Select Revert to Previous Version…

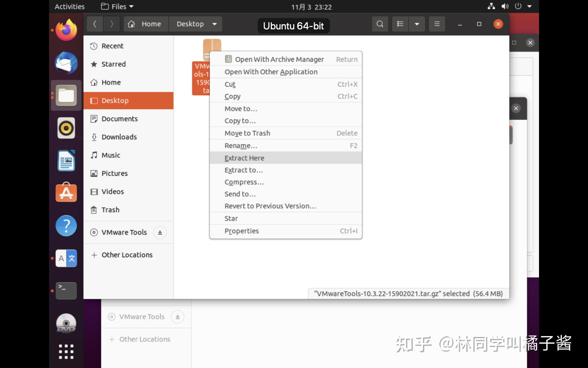[286, 206]
